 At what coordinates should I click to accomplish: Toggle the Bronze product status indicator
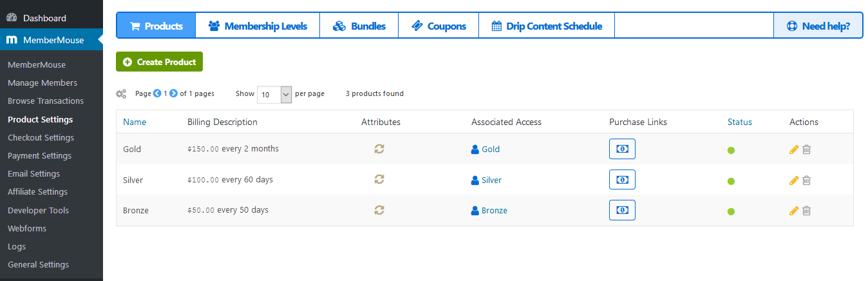point(731,211)
